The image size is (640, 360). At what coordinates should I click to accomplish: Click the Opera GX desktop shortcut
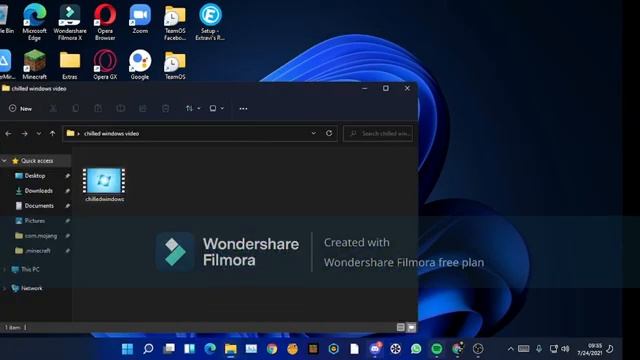[x=105, y=64]
